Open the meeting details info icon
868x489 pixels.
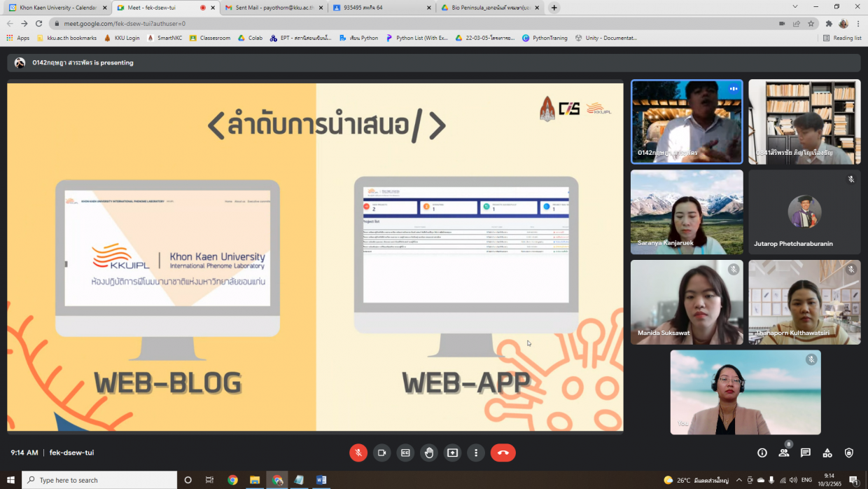click(x=762, y=453)
